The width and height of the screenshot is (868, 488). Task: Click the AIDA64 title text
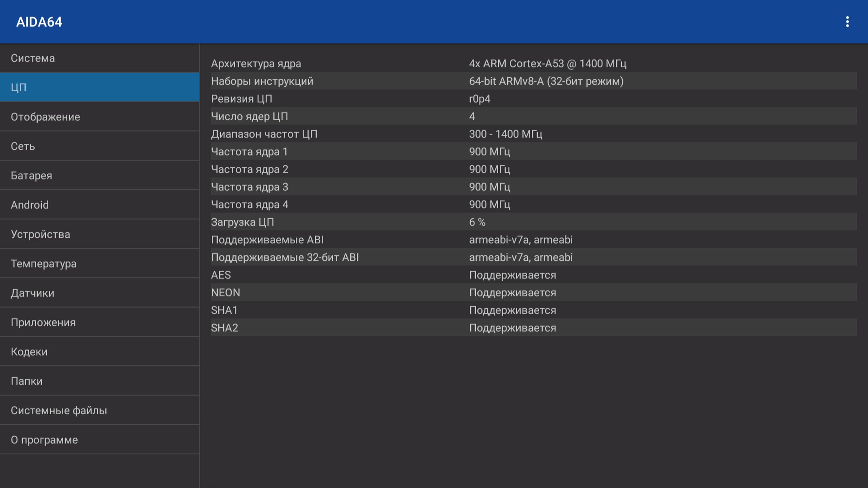[x=39, y=22]
